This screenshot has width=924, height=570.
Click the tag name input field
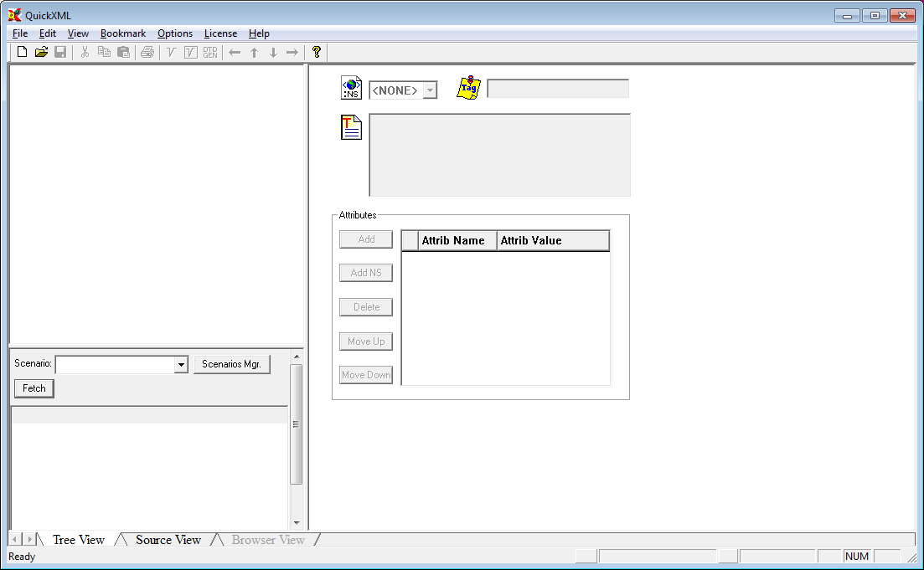(558, 89)
